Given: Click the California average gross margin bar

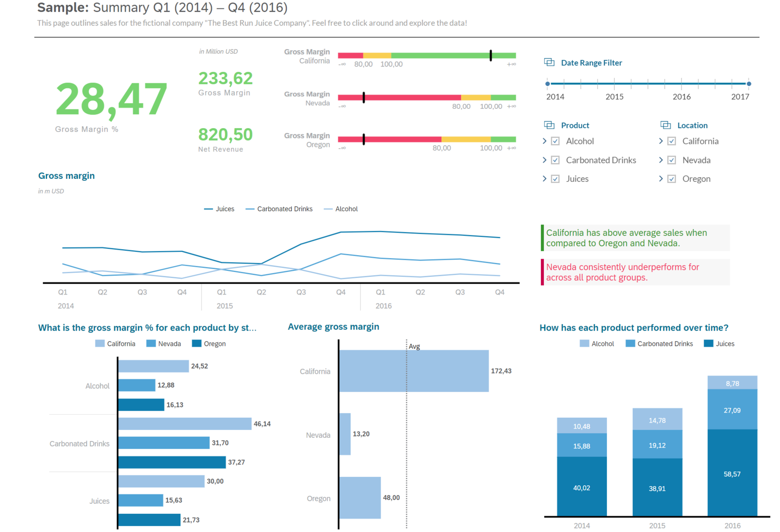Looking at the screenshot, I should pyautogui.click(x=414, y=371).
